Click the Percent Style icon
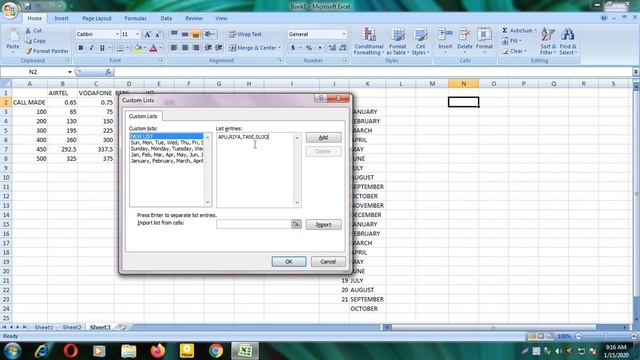 [309, 48]
